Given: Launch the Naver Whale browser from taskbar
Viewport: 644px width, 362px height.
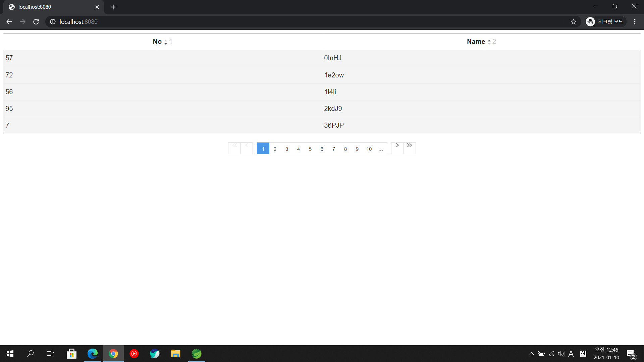Looking at the screenshot, I should 155,353.
